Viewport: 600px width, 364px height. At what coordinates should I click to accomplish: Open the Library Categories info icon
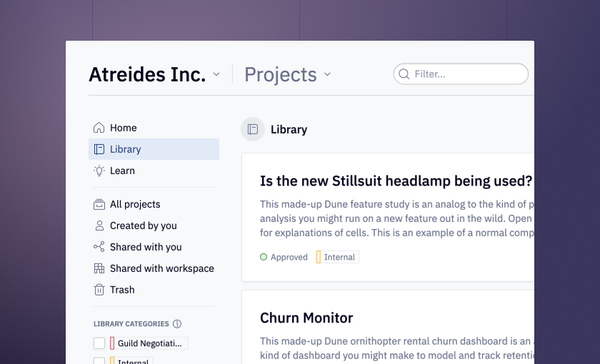pos(177,324)
